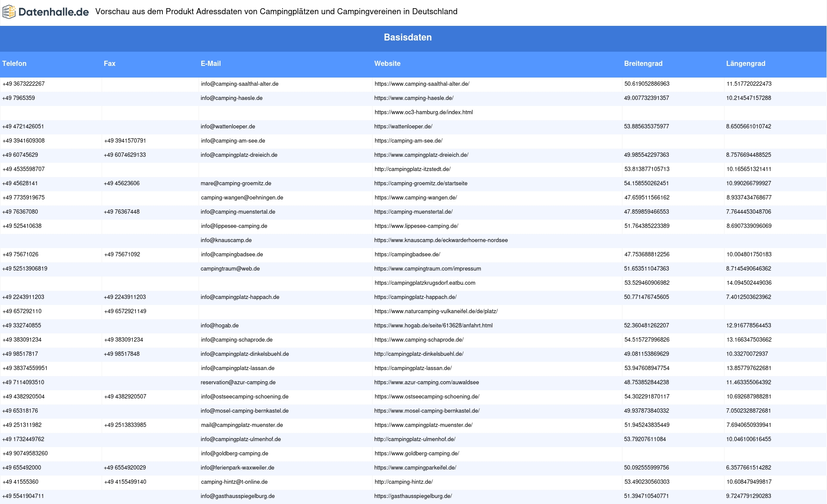Select fax number +49 6572921149
Image resolution: width=827 pixels, height=504 pixels.
(125, 311)
